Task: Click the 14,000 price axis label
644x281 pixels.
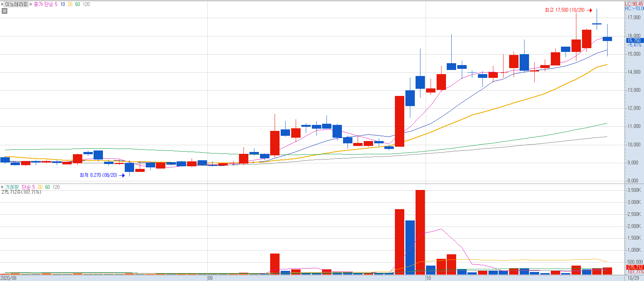Action: click(634, 72)
